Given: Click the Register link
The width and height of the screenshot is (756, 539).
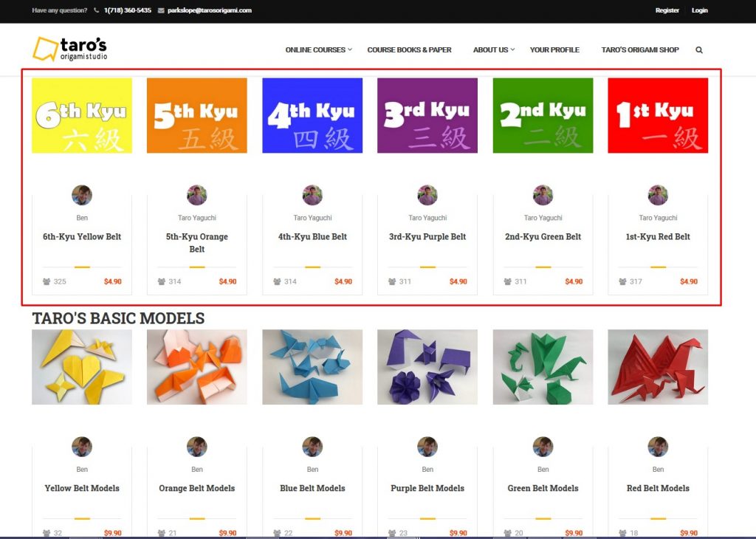Looking at the screenshot, I should pos(667,10).
